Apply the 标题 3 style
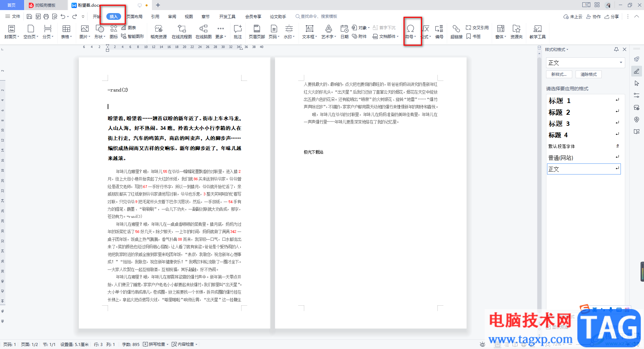This screenshot has width=644, height=349. tap(584, 123)
